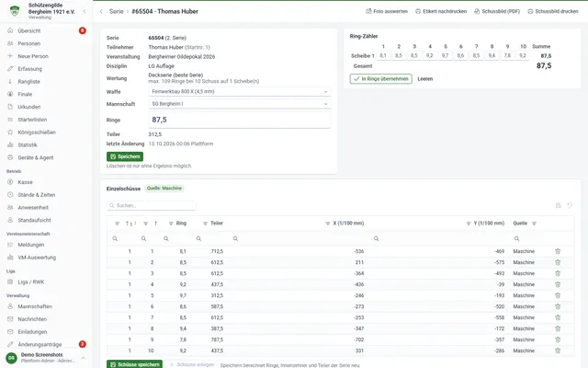The width and height of the screenshot is (588, 368).
Task: Click the Serie breadcrumb link
Action: click(x=117, y=11)
